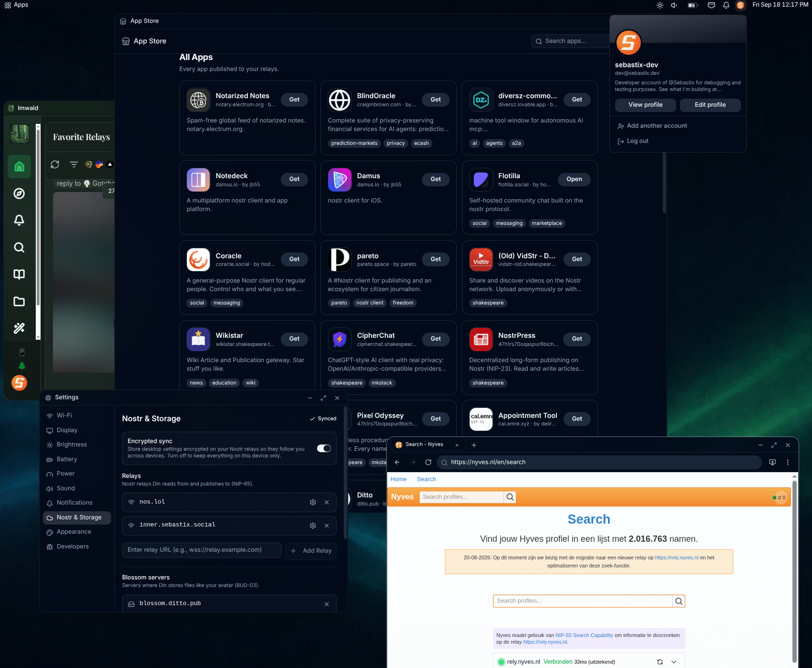Refresh the Favorite Relays feed
The image size is (812, 668).
pos(55,164)
